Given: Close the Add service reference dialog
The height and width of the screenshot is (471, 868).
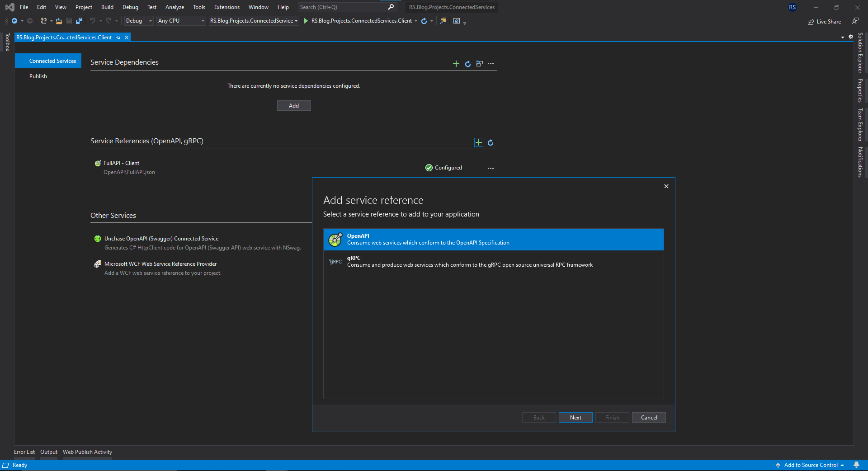Looking at the screenshot, I should tap(666, 186).
